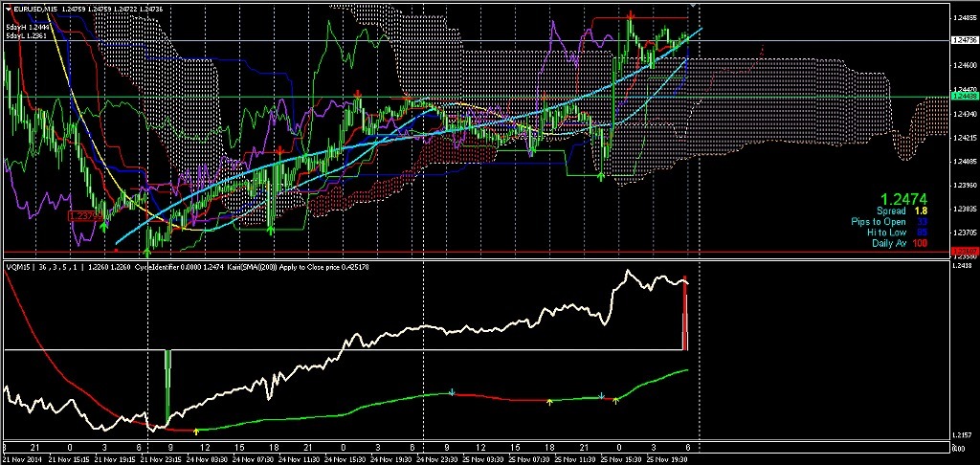Click the Spread 1.8 readout
The image size is (980, 465).
[902, 211]
